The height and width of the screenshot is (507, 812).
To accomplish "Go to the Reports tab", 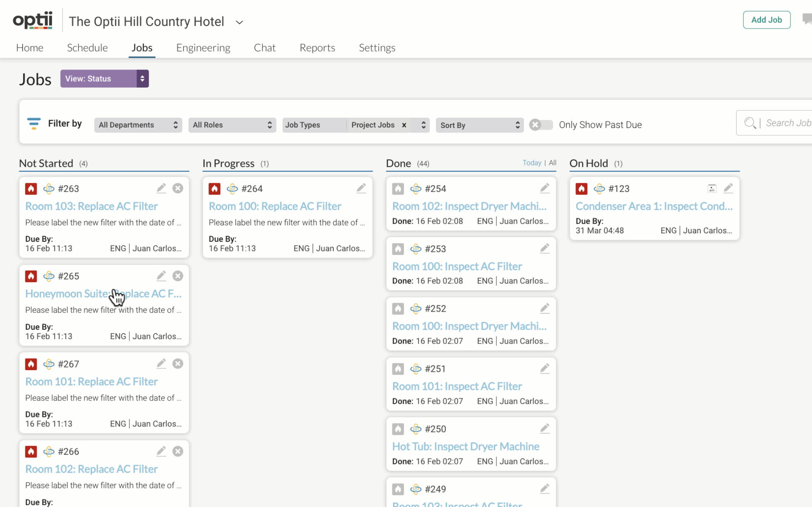I will pos(317,48).
